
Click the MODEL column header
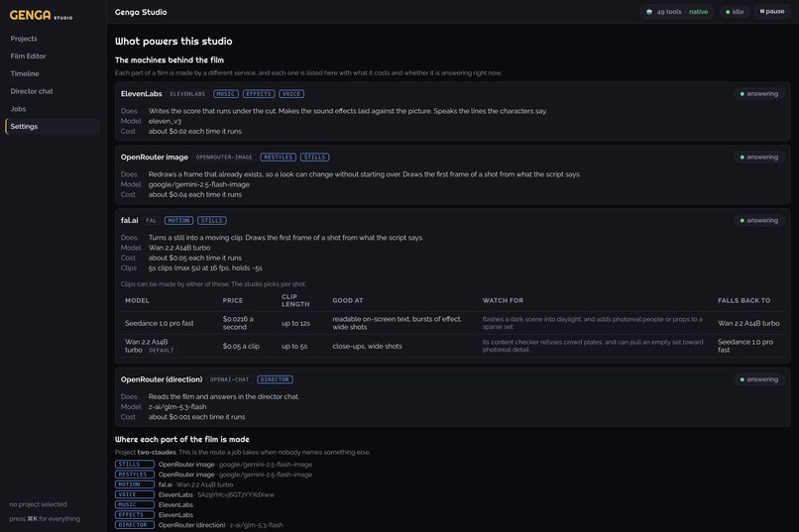coord(137,301)
